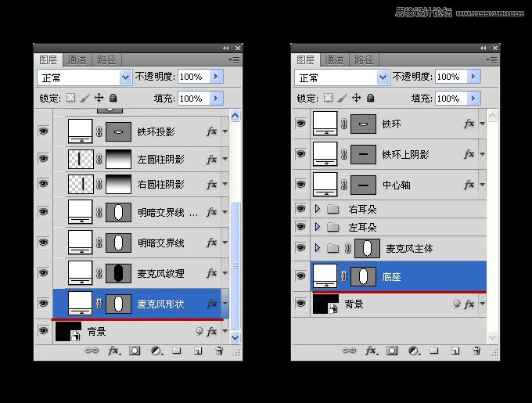Lock all padlock icon in right panel
The height and width of the screenshot is (403, 532).
point(371,98)
